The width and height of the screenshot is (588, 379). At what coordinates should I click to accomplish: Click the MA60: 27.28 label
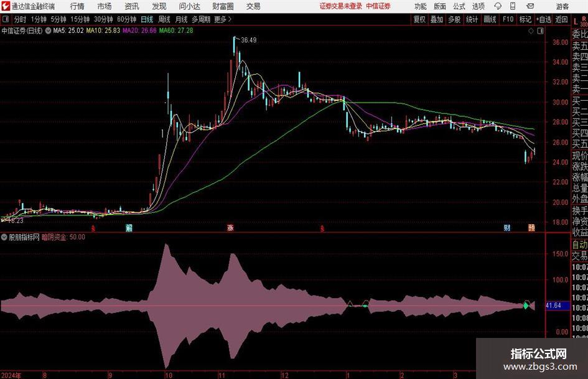(176, 30)
